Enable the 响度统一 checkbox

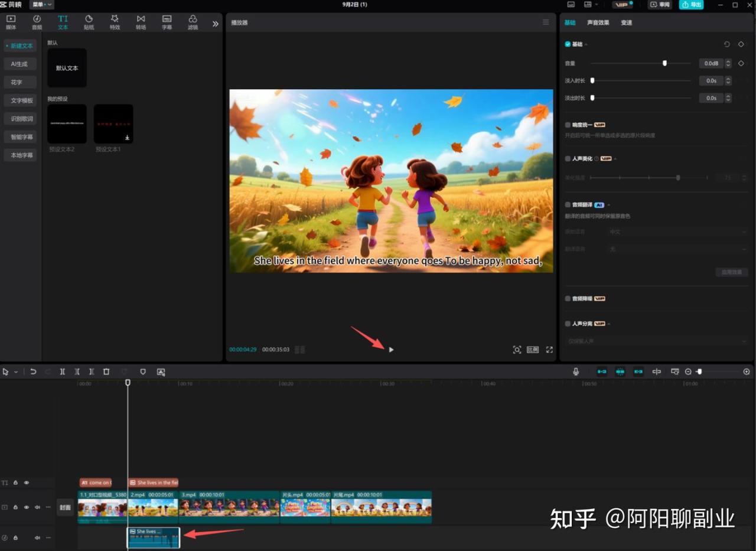pyautogui.click(x=568, y=125)
